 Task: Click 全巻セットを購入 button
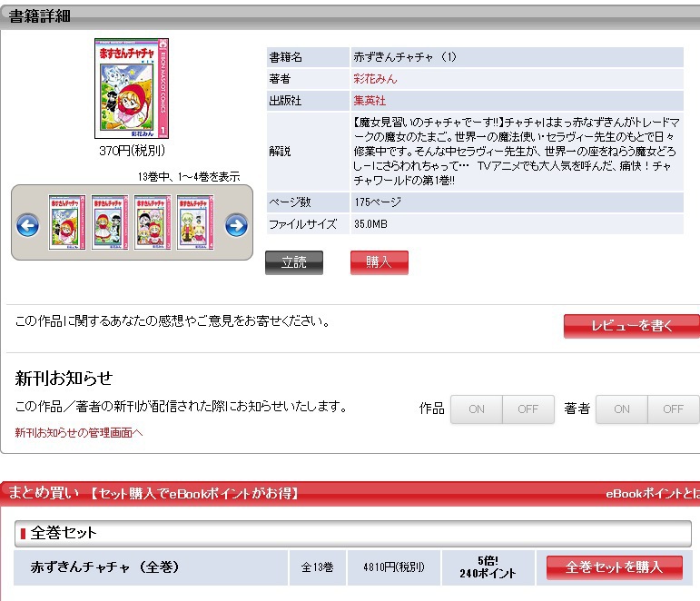point(615,567)
